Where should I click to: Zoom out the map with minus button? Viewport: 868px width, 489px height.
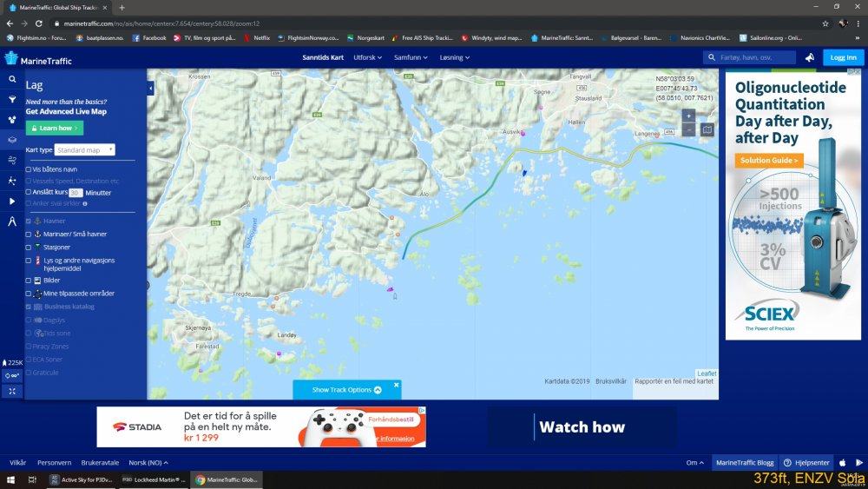[x=688, y=129]
